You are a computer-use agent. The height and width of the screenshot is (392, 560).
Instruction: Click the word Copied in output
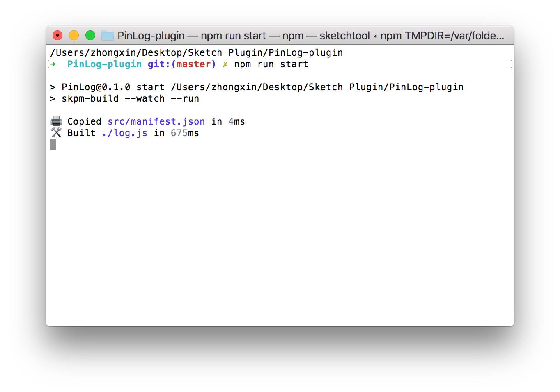pos(84,122)
